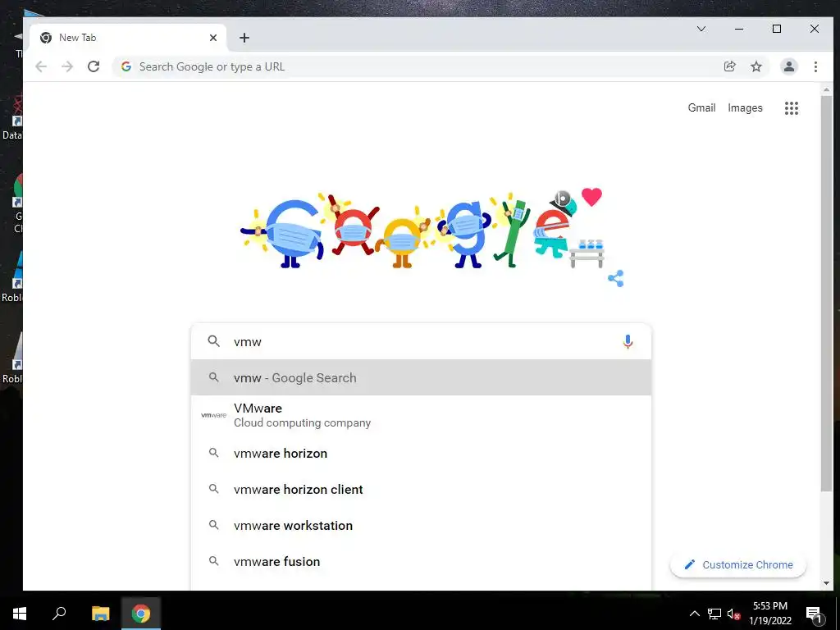Open Google Images link
The image size is (840, 630).
[745, 107]
